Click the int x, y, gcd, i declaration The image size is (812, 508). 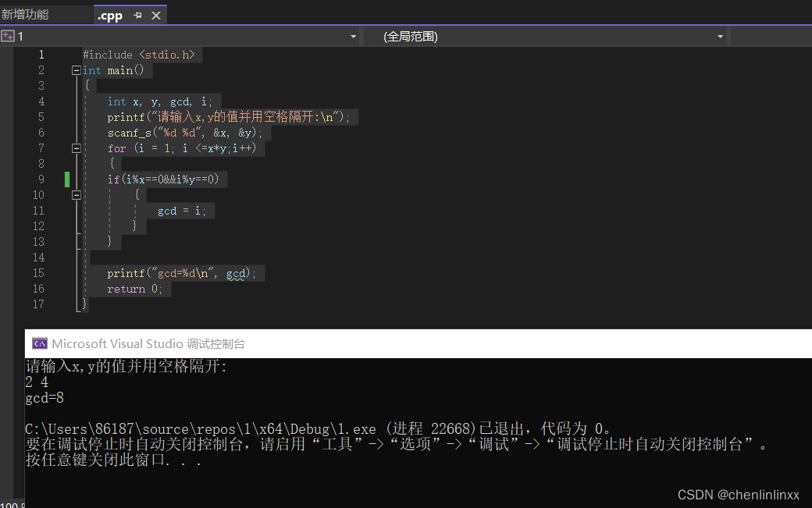point(159,102)
